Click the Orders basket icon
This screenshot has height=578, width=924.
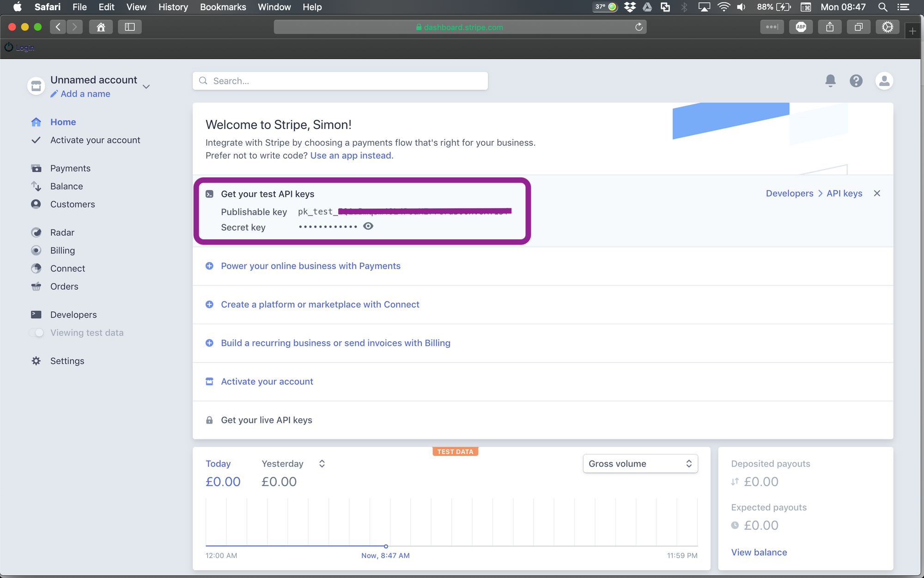(x=36, y=287)
